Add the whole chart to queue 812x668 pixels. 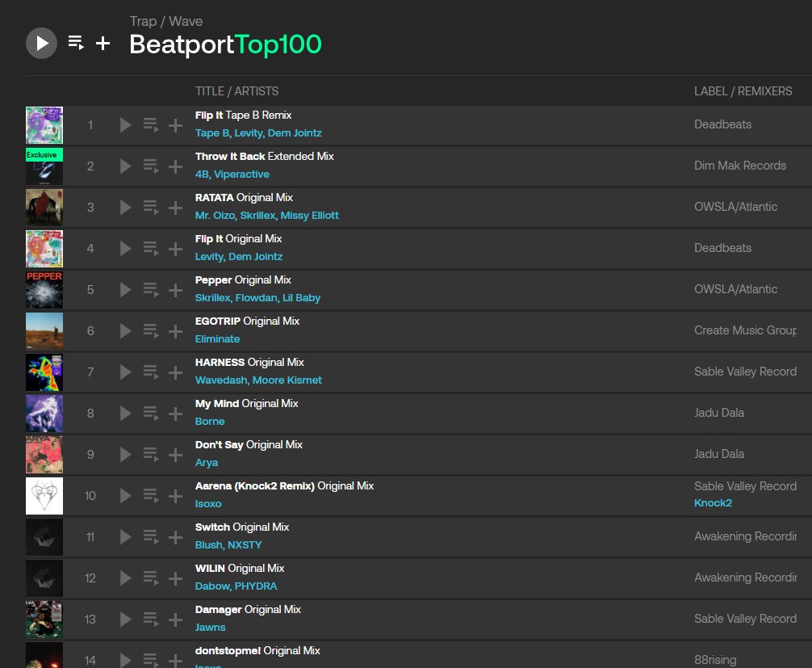pyautogui.click(x=76, y=43)
